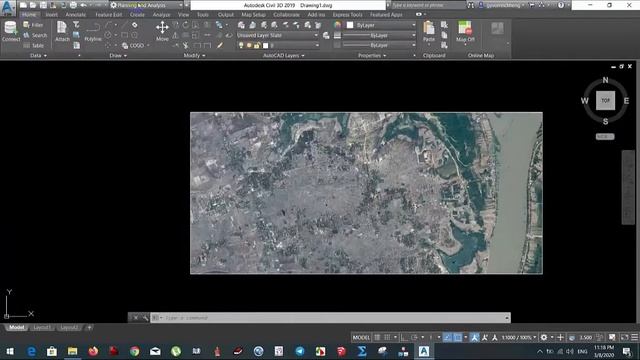The width and height of the screenshot is (640, 360).
Task: Toggle polar tracking in status bar
Action: 414,338
